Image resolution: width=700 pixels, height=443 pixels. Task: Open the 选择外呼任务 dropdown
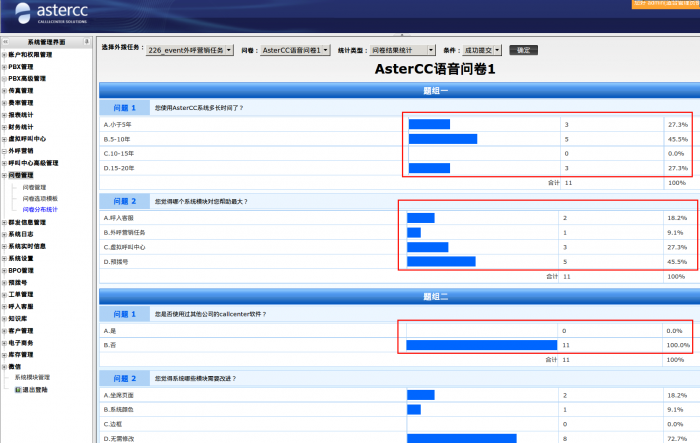coord(189,49)
